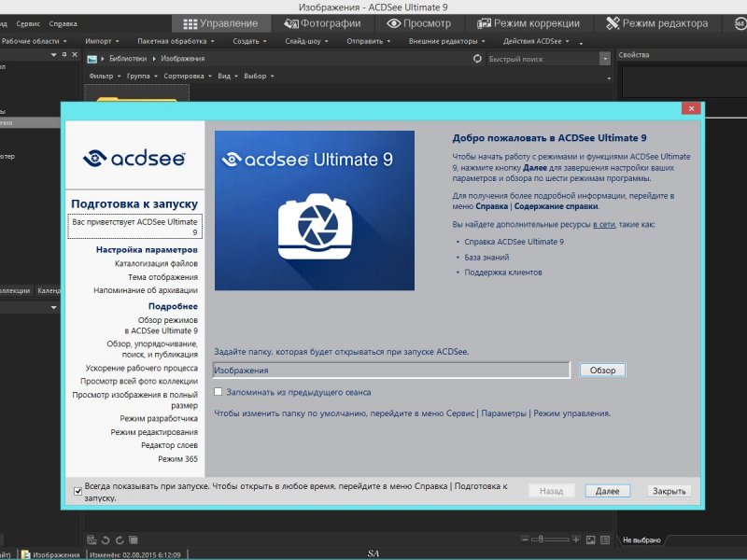Expand the Внешние редакторы dropdown
This screenshot has width=747, height=560.
pyautogui.click(x=447, y=41)
